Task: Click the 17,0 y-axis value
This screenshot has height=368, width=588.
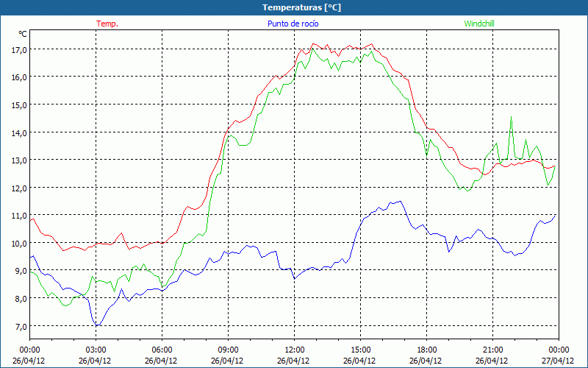Action: pos(19,49)
